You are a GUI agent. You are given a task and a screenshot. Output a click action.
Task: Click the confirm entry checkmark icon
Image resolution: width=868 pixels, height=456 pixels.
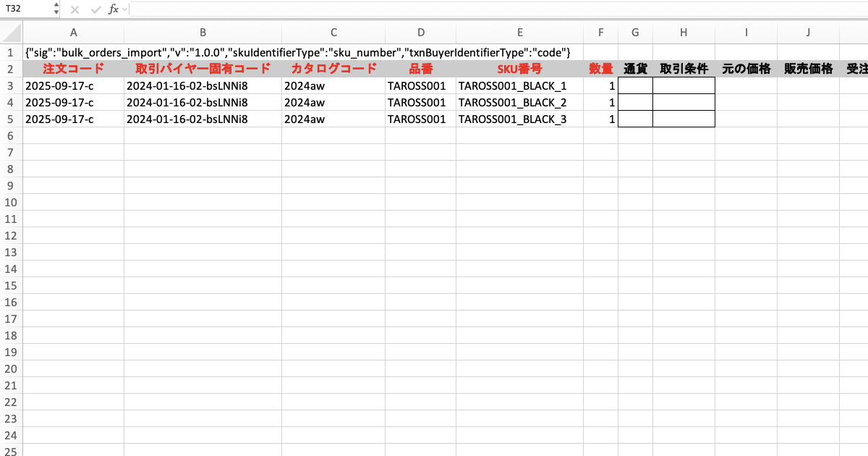pos(95,9)
